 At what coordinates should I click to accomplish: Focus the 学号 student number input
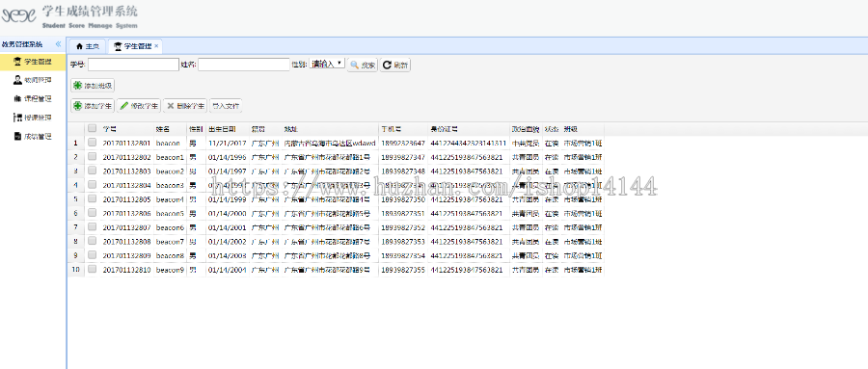133,65
